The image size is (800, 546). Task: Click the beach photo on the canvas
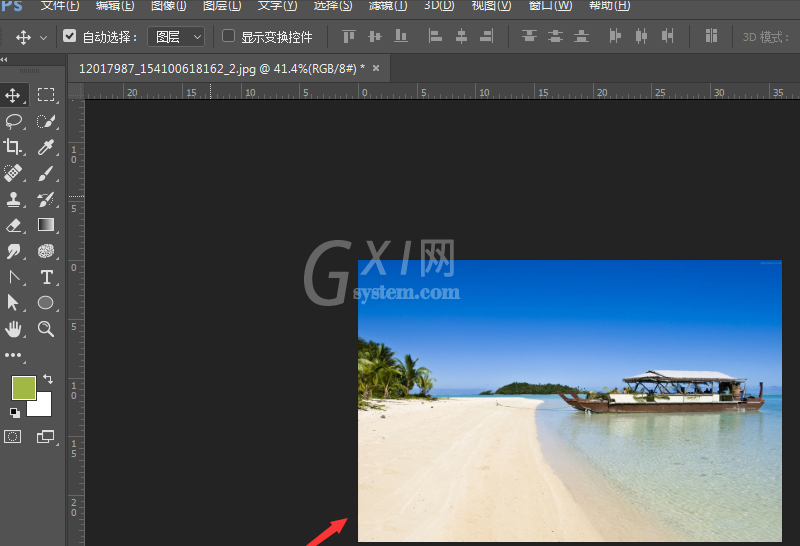coord(570,401)
